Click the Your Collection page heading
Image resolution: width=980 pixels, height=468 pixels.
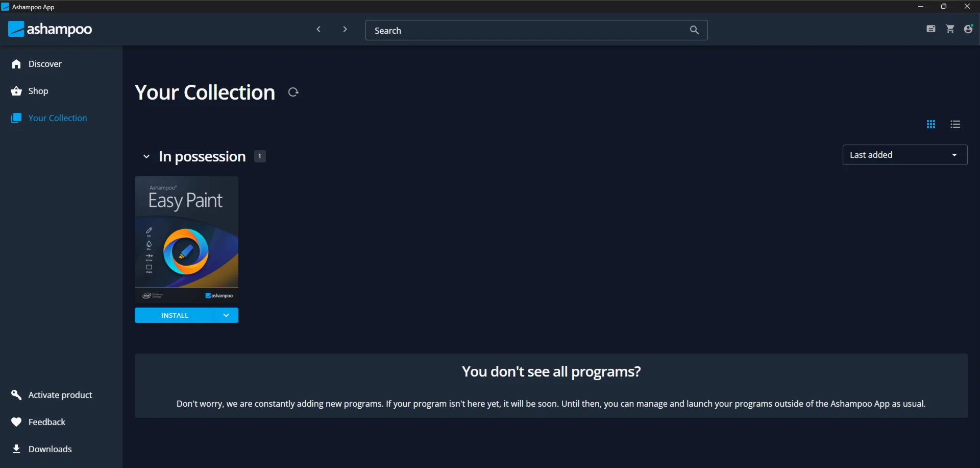pos(205,92)
